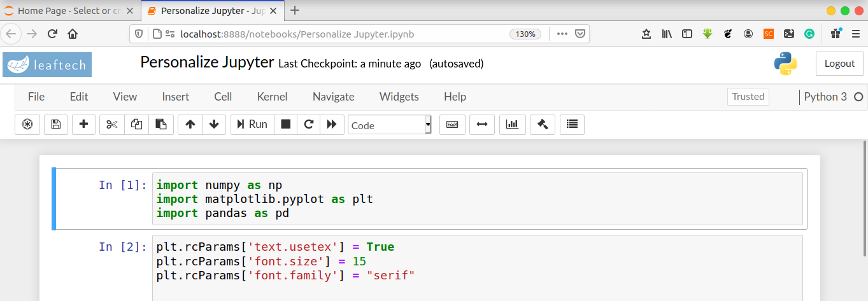The height and width of the screenshot is (301, 868).
Task: Interrupt the kernel with the stop icon
Action: 286,125
